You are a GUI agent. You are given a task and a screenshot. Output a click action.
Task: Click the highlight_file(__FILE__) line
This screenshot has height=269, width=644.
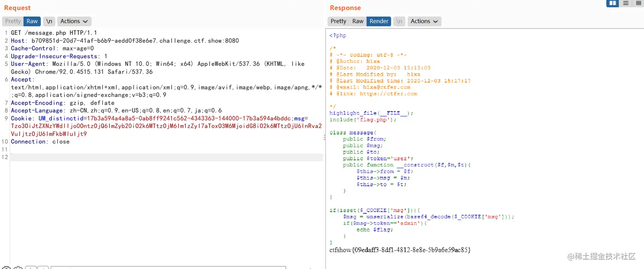371,113
